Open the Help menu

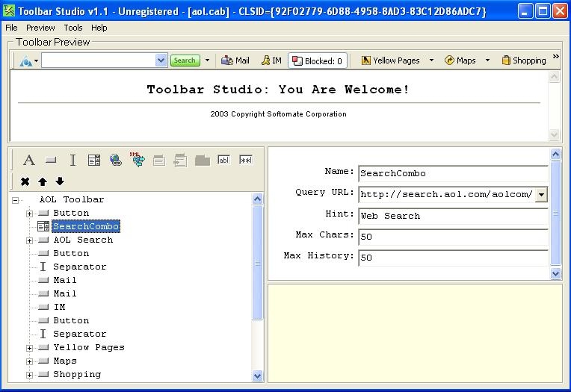tap(99, 28)
